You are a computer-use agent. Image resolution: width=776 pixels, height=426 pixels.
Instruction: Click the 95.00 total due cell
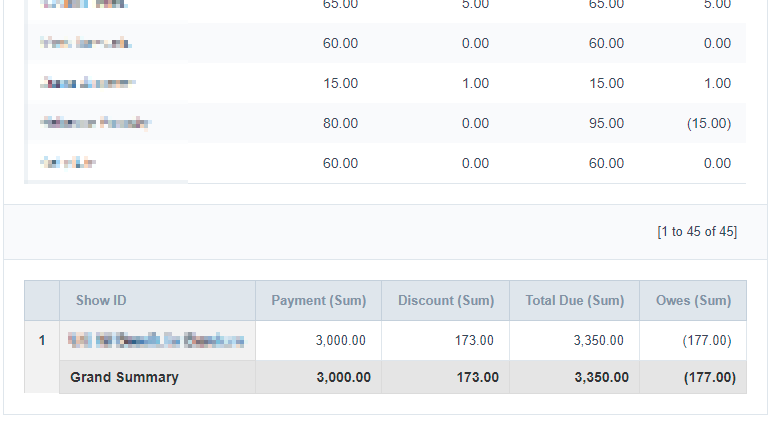[606, 123]
